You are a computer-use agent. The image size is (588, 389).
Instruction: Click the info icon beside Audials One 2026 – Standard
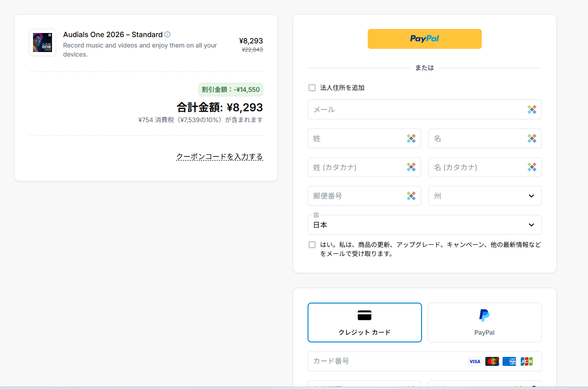coord(167,34)
